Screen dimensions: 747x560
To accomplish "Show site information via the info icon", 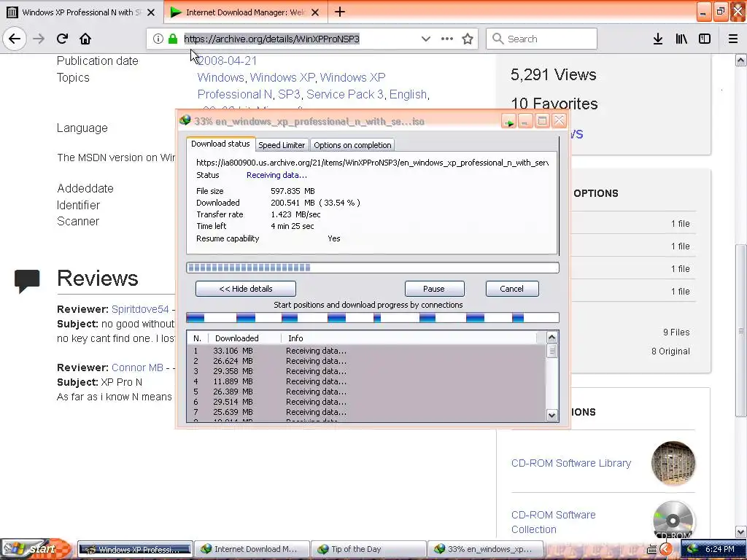I will pyautogui.click(x=158, y=39).
